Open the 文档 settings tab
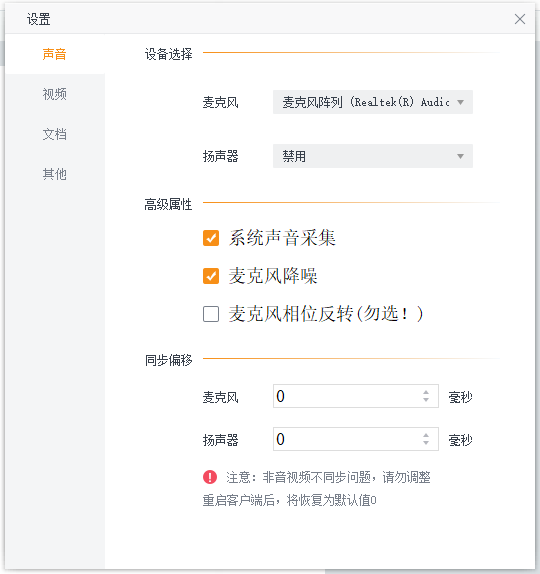 (55, 134)
